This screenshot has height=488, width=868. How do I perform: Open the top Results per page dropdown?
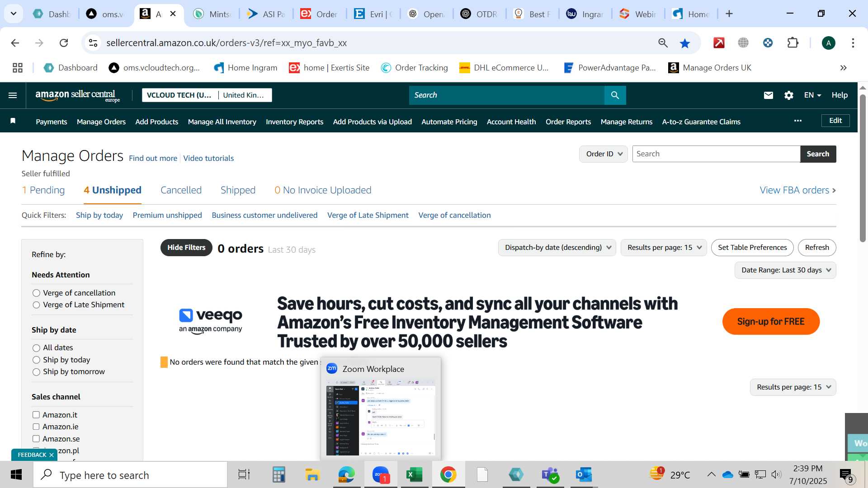click(x=664, y=248)
